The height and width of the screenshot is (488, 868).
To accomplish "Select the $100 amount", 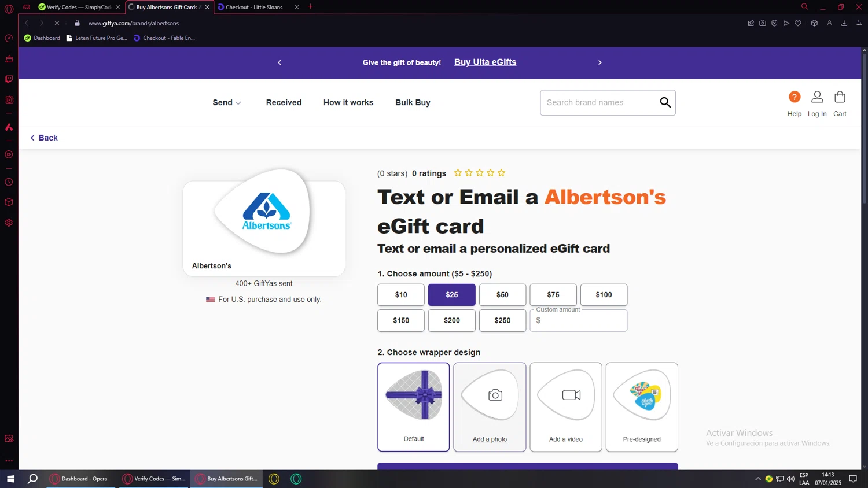I will [604, 295].
